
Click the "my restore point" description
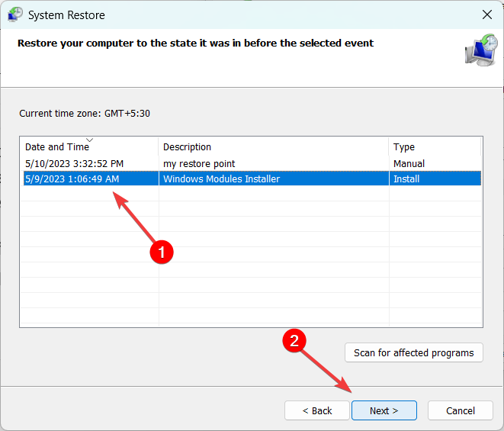pyautogui.click(x=199, y=163)
